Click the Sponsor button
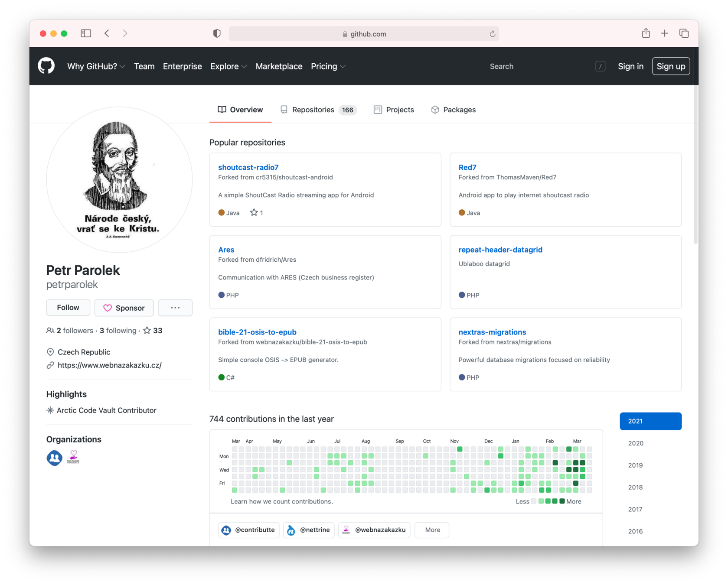Viewport: 728px width, 585px height. pyautogui.click(x=124, y=308)
